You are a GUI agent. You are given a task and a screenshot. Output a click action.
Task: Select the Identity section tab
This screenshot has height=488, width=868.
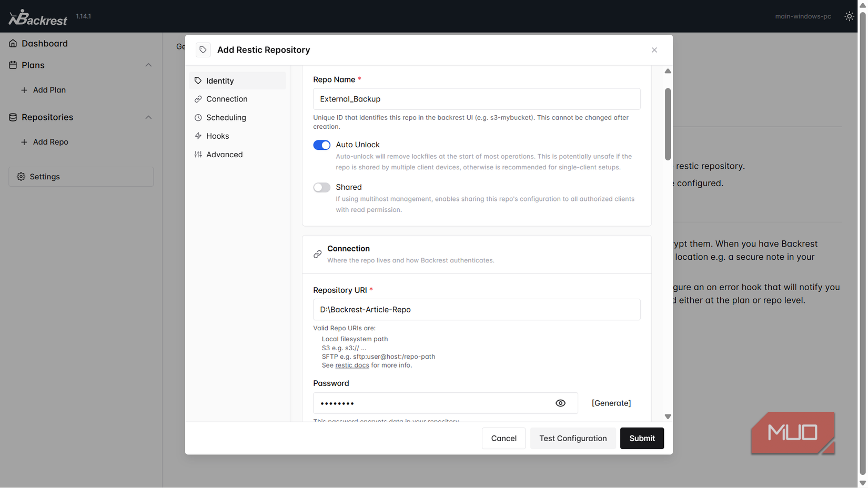click(237, 81)
